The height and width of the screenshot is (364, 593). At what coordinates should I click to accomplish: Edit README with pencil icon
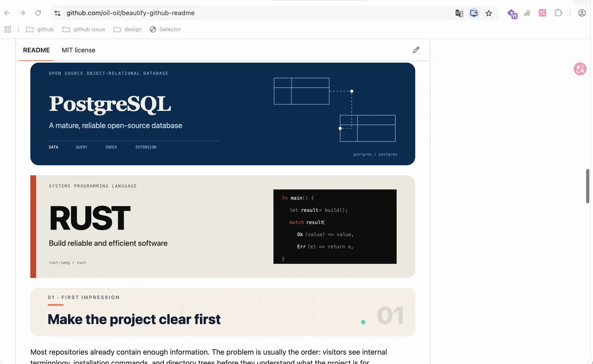click(x=416, y=50)
